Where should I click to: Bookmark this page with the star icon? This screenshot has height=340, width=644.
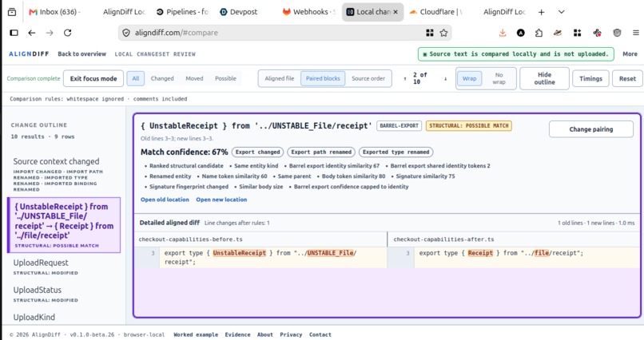(x=443, y=33)
